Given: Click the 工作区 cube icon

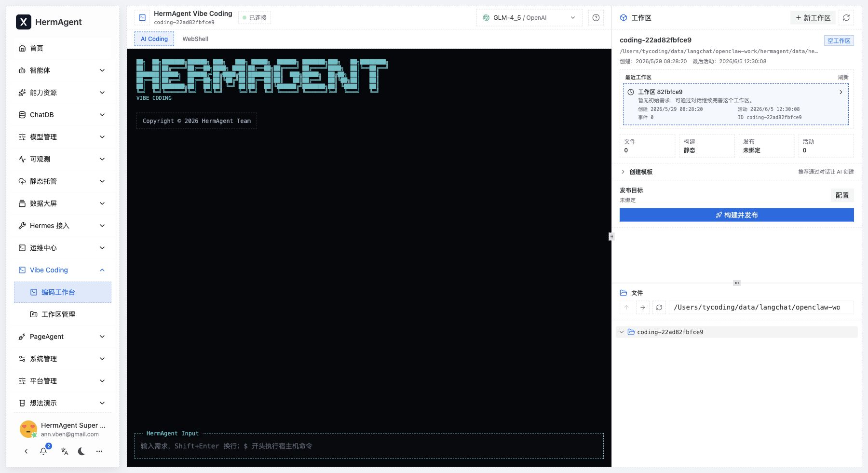Looking at the screenshot, I should tap(624, 18).
